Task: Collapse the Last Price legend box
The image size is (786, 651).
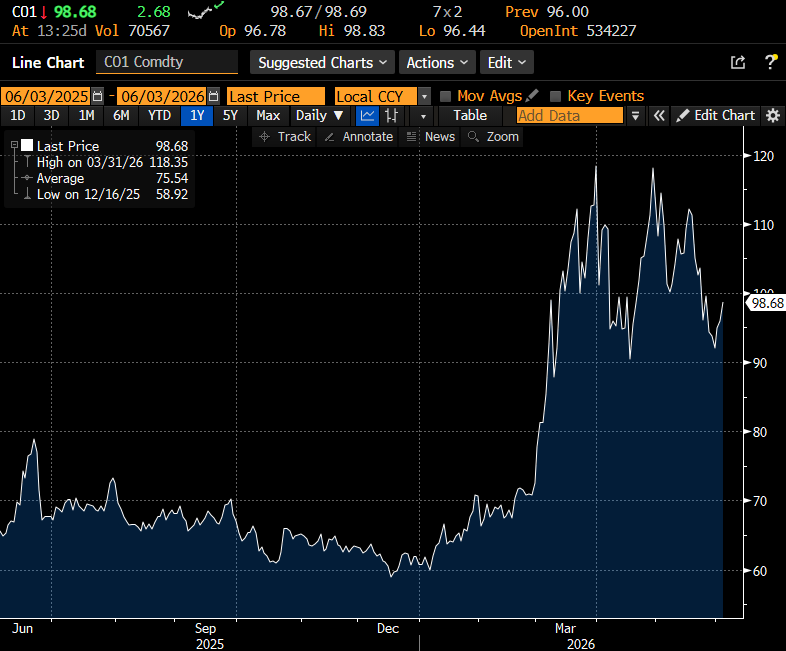Action: [x=14, y=145]
